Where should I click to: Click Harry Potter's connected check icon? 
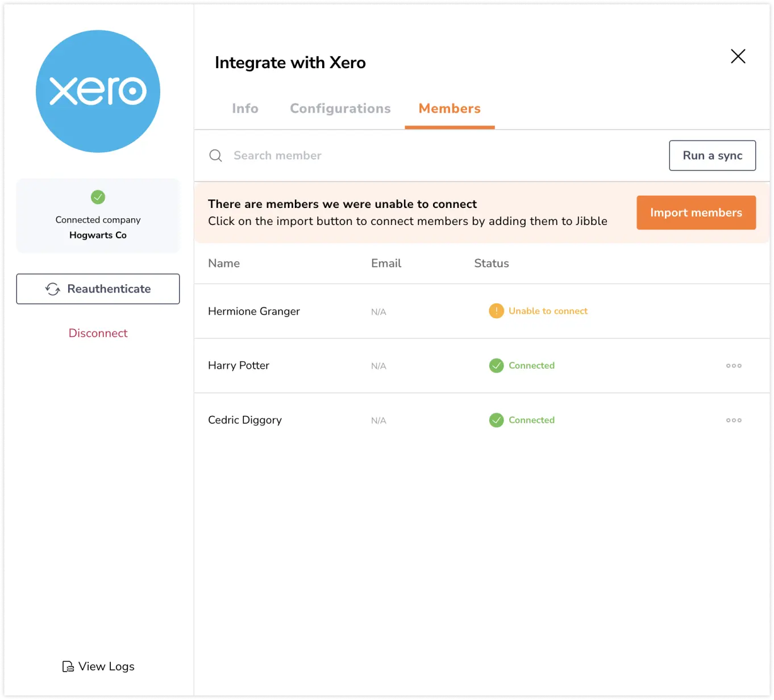(496, 366)
